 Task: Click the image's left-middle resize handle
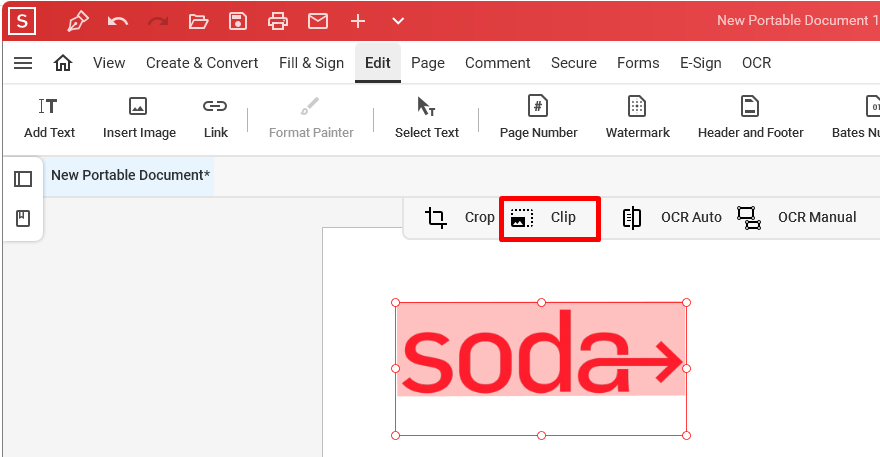click(x=396, y=369)
